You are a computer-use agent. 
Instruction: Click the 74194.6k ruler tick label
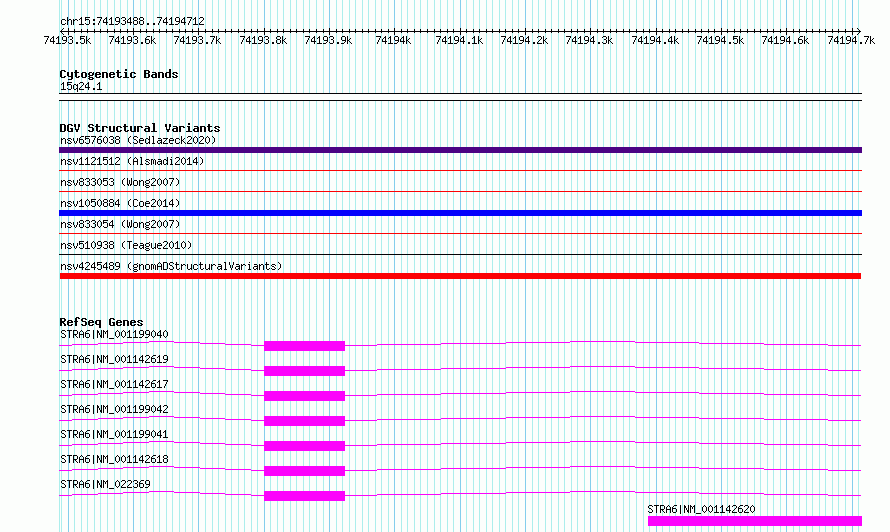[785, 40]
